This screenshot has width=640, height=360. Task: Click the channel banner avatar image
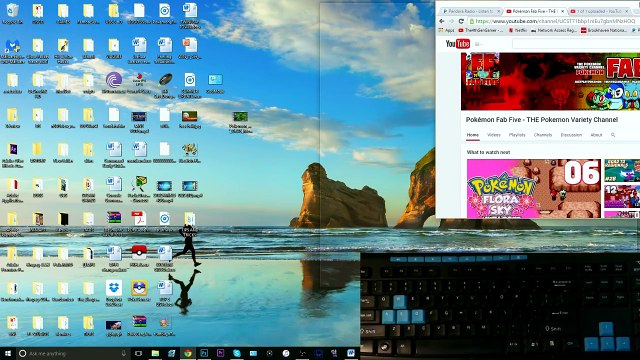(483, 69)
